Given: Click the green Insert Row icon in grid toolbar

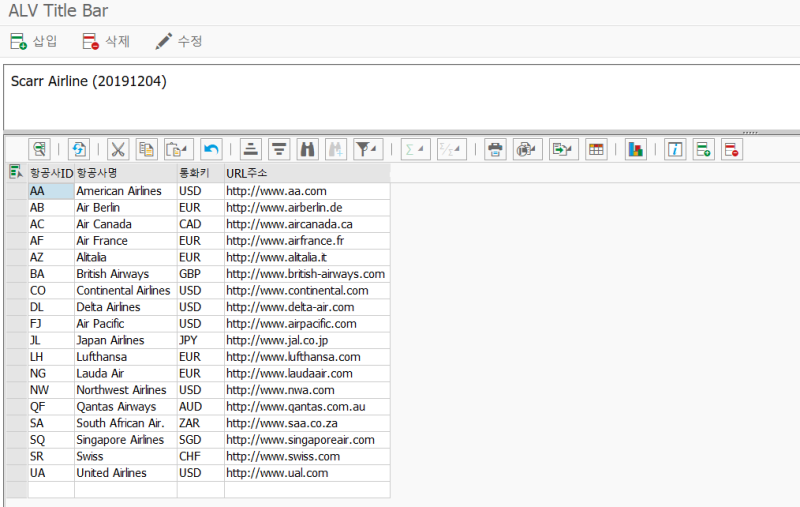Looking at the screenshot, I should click(704, 149).
